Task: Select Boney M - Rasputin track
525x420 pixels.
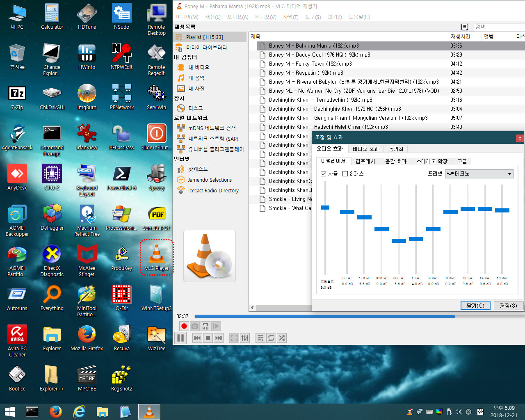Action: click(306, 73)
